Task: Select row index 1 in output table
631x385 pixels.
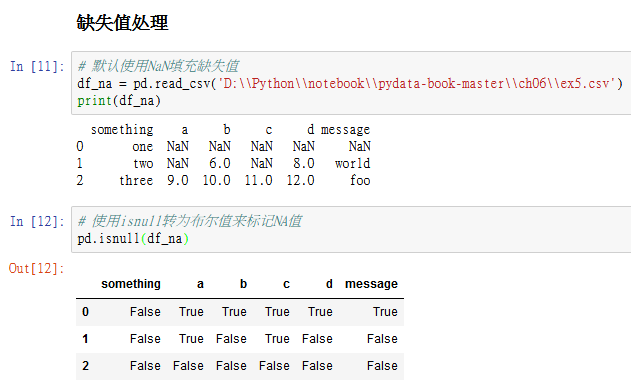Action: (85, 339)
